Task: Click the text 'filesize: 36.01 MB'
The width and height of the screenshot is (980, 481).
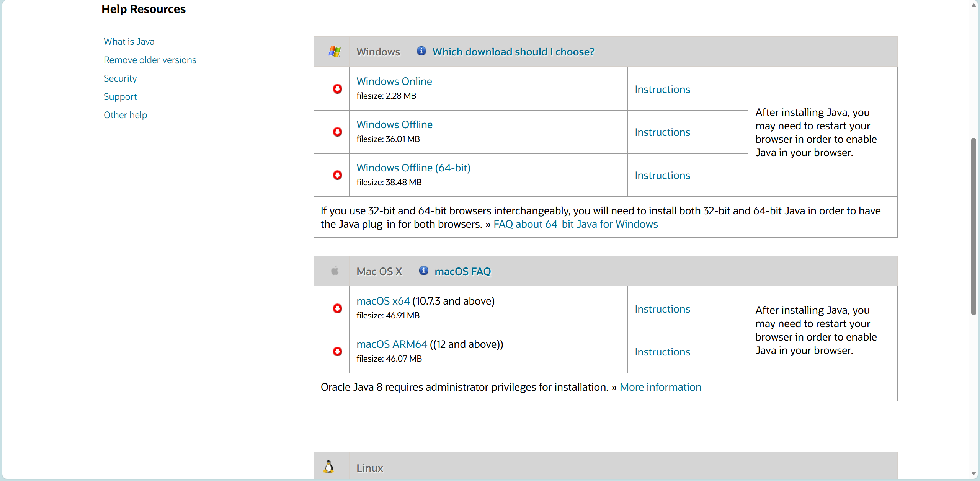Action: (388, 139)
